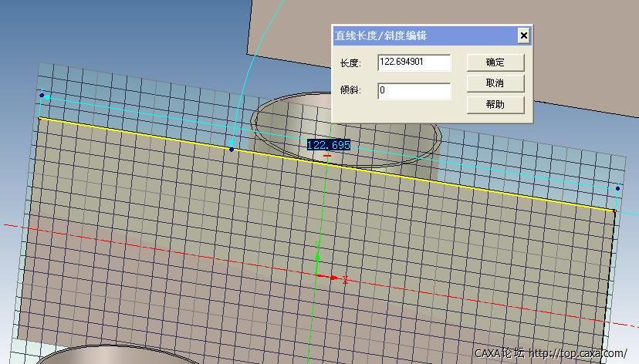
Task: Pick the red X-axis arrow at origin
Action: pos(331,277)
